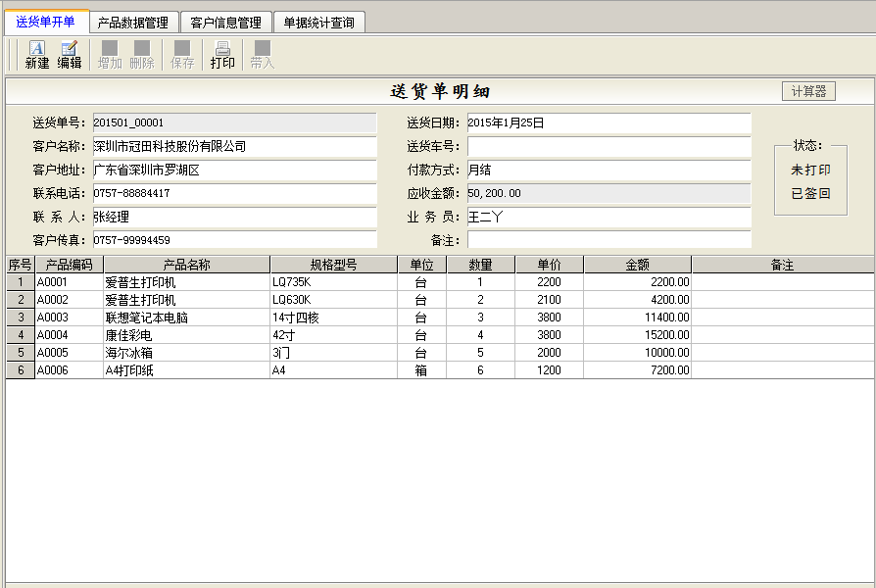Screen dimensions: 876x588
Task: Click the 金额 column header
Action: pos(638,265)
